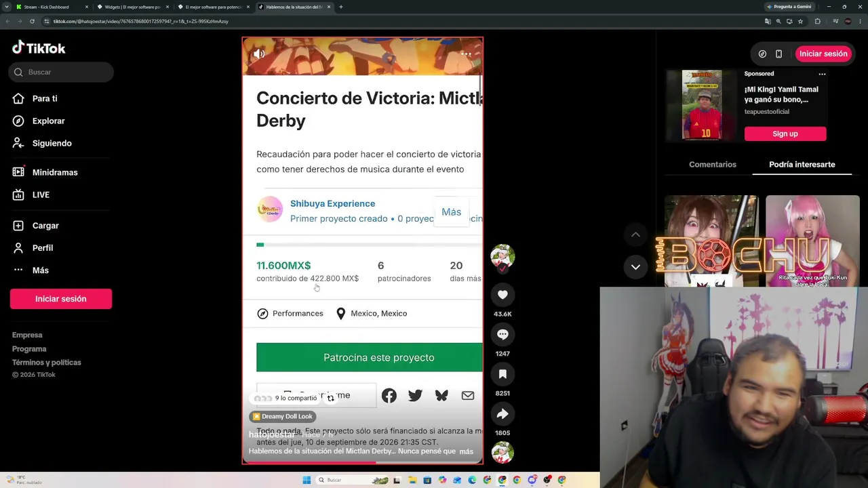Open the brown-haired cosplay recommended video
868x488 pixels.
(711, 241)
